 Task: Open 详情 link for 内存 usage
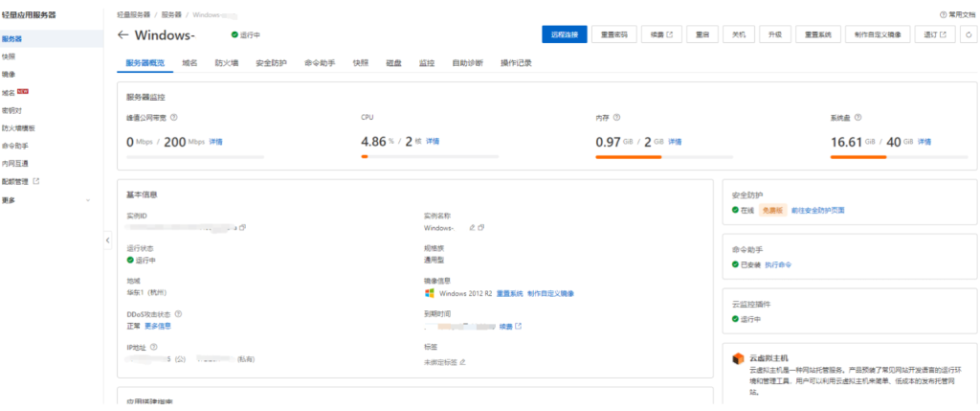point(675,142)
